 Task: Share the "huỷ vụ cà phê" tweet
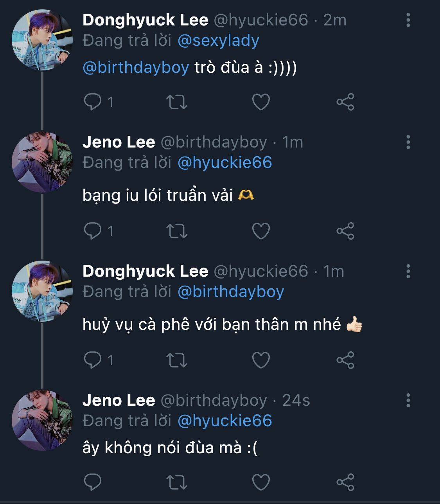[x=345, y=360]
